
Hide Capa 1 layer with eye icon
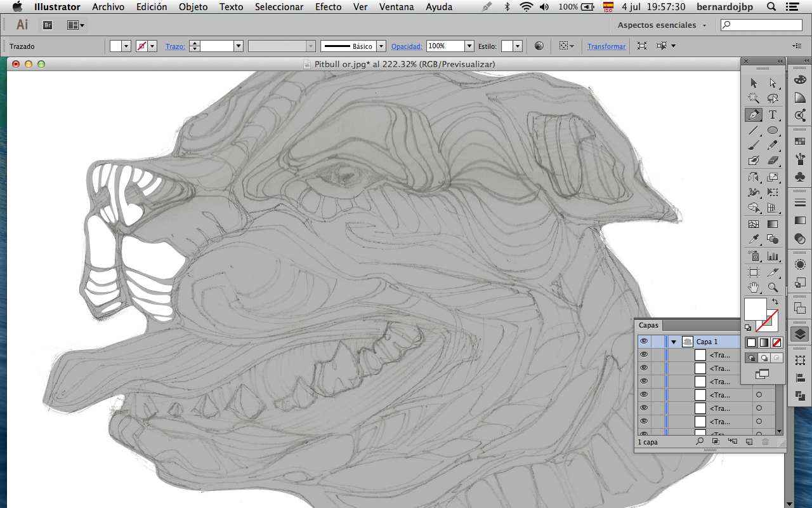(644, 342)
